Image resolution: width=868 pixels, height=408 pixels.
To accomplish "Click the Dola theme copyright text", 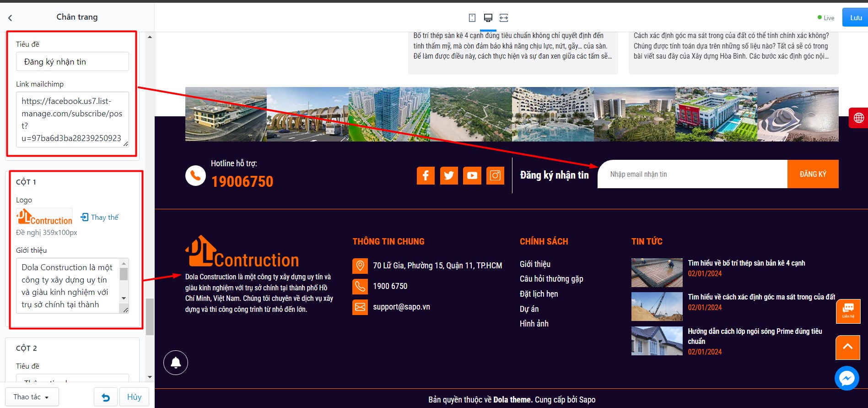I will pos(512,400).
